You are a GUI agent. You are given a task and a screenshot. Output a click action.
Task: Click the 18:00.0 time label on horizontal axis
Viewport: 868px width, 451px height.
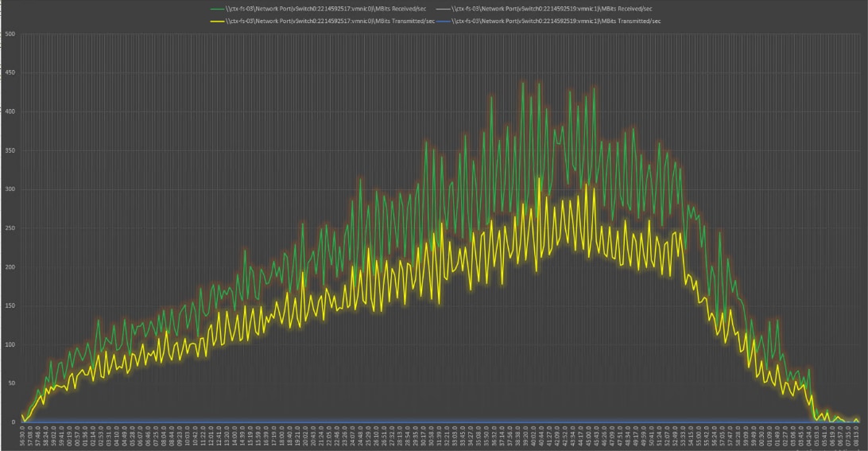[281, 436]
